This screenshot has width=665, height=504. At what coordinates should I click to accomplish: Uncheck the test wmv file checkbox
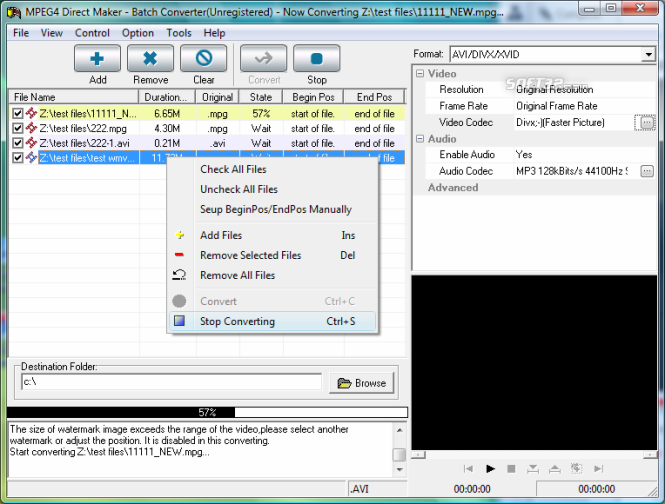17,158
